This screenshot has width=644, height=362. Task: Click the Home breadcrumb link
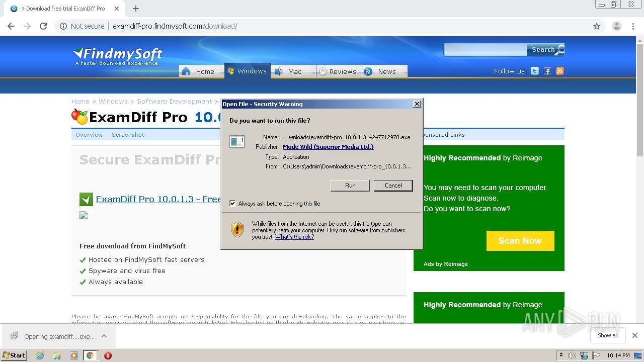80,101
